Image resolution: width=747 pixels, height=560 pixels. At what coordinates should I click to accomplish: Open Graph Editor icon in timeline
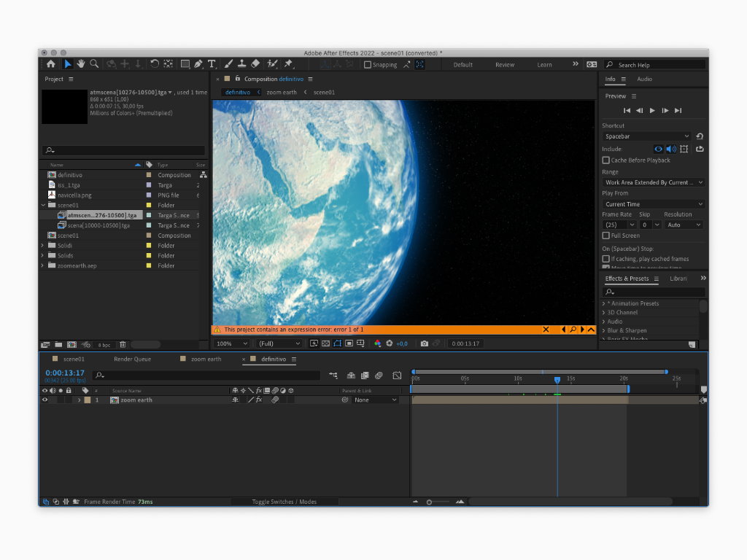pos(397,376)
